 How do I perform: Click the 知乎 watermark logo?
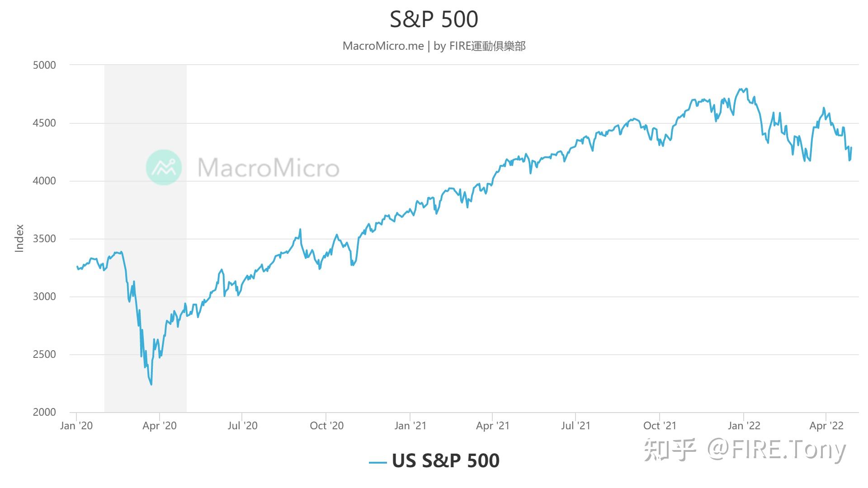pyautogui.click(x=670, y=450)
